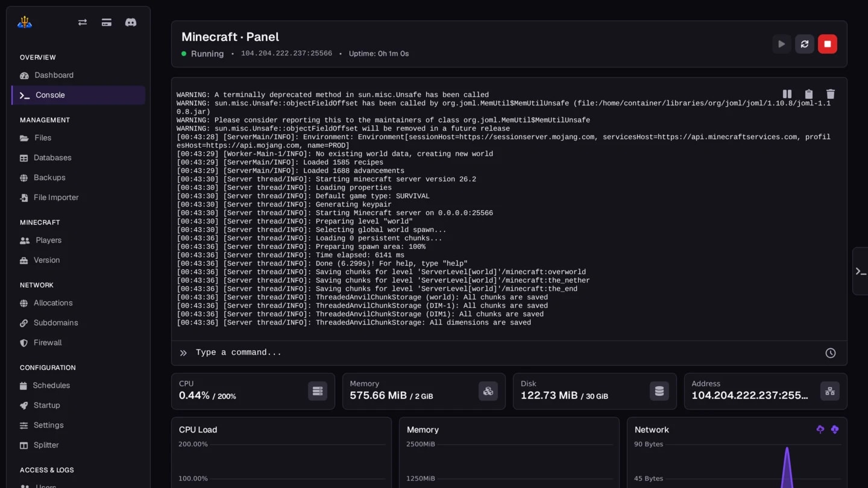Open the Splitter page

click(78, 445)
